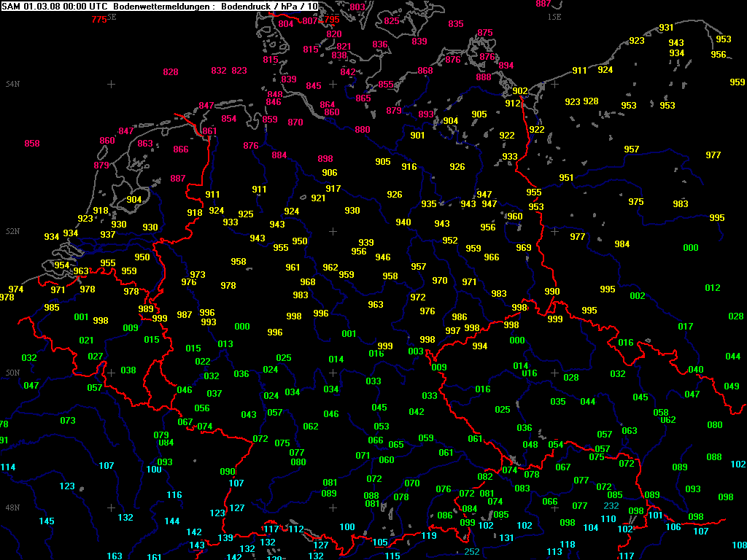Select the green station value 049

732,386
